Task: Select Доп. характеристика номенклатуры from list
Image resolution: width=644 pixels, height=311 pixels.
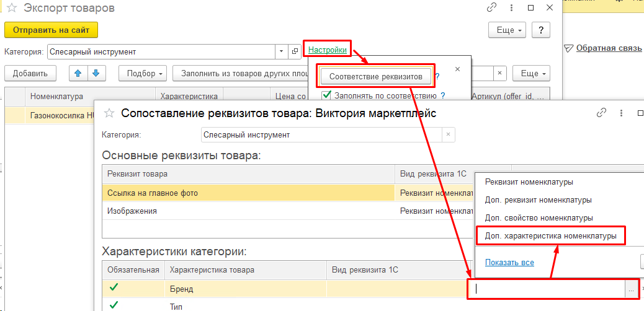Action: (x=551, y=236)
